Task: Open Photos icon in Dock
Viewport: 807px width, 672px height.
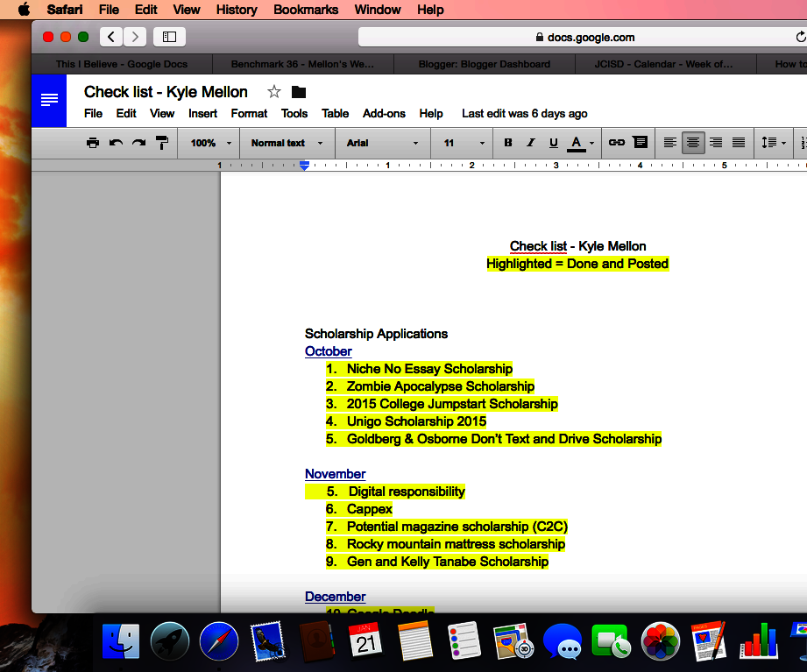Action: pos(661,641)
